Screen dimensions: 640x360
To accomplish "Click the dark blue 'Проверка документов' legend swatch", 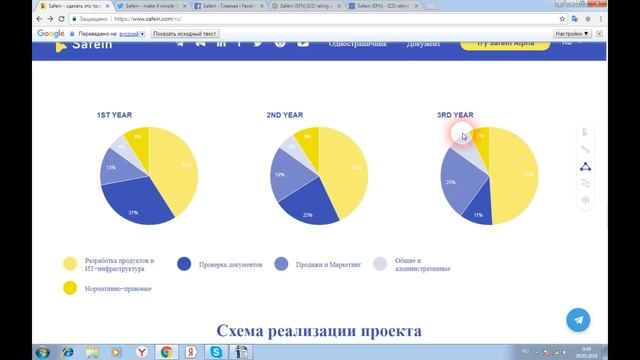I will coord(184,264).
